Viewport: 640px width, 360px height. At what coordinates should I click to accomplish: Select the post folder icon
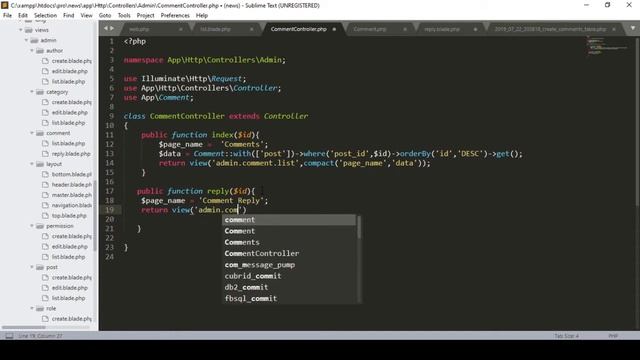(x=40, y=267)
